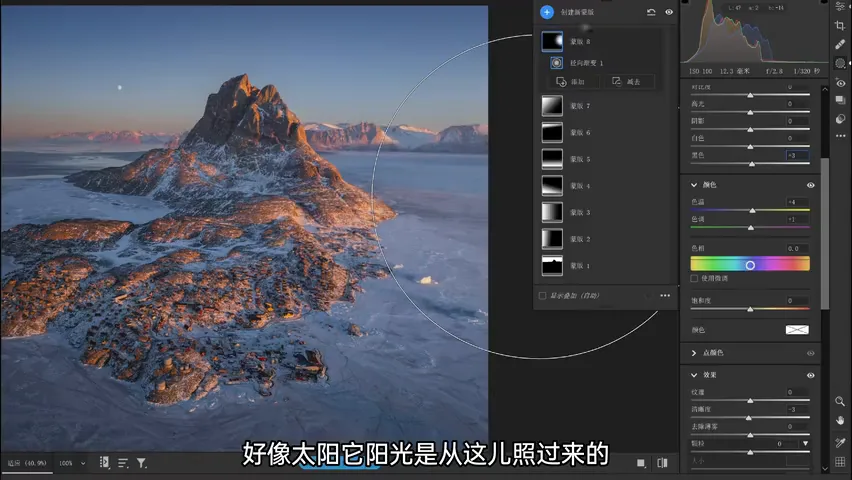Select the 径向渐变 1 radial gradient component
This screenshot has height=480, width=852.
(578, 63)
